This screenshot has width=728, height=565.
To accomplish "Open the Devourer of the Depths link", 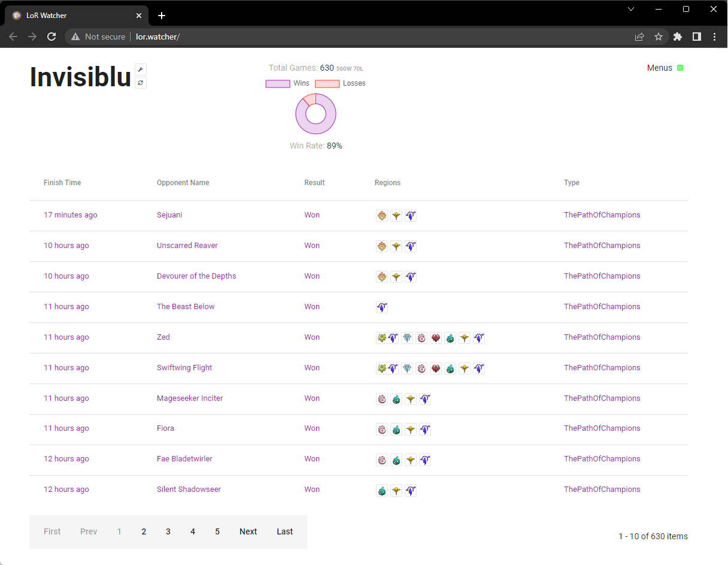I will (196, 276).
